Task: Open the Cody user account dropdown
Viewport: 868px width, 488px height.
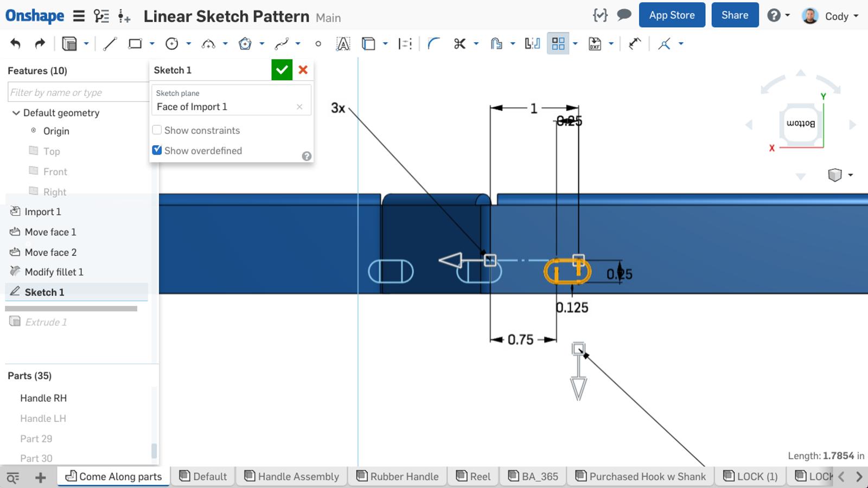Action: [830, 16]
